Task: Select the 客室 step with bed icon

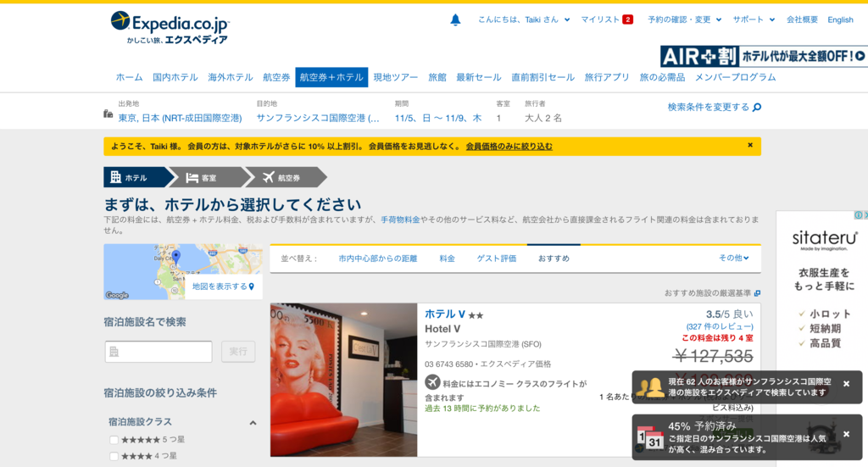Action: [x=209, y=177]
